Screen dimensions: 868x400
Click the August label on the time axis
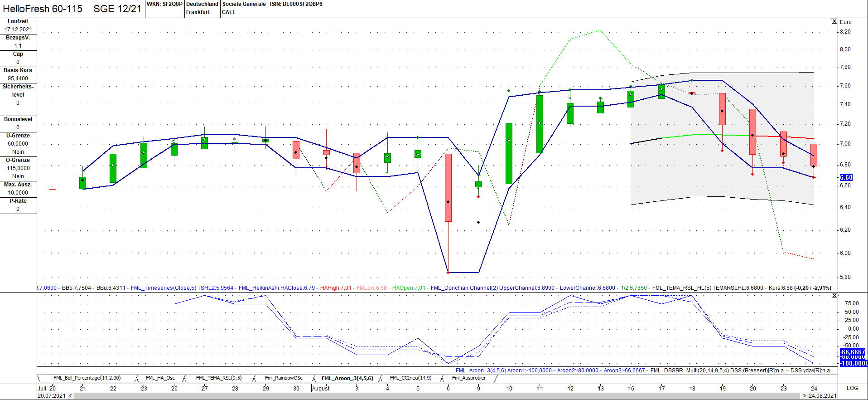pos(321,388)
